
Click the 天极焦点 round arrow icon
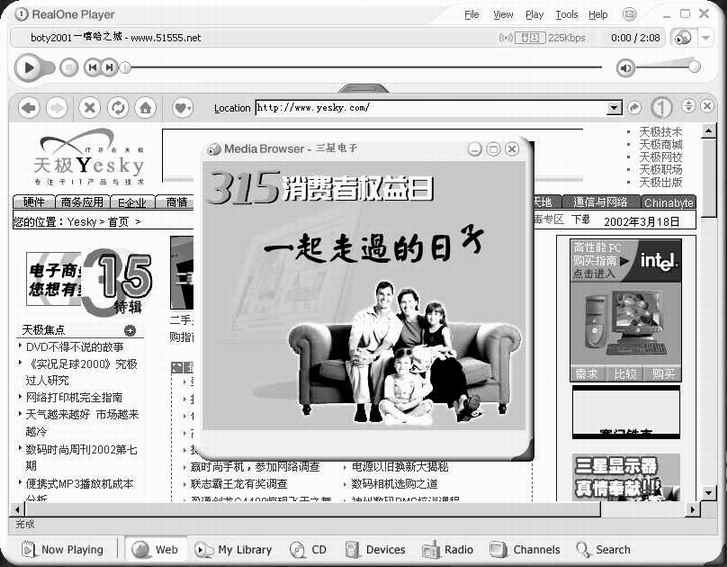[130, 331]
